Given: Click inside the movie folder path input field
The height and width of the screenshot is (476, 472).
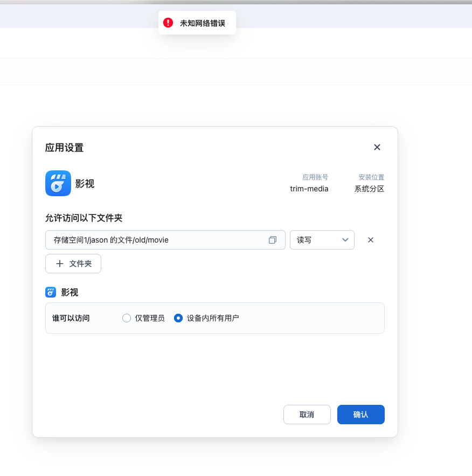Looking at the screenshot, I should [156, 239].
